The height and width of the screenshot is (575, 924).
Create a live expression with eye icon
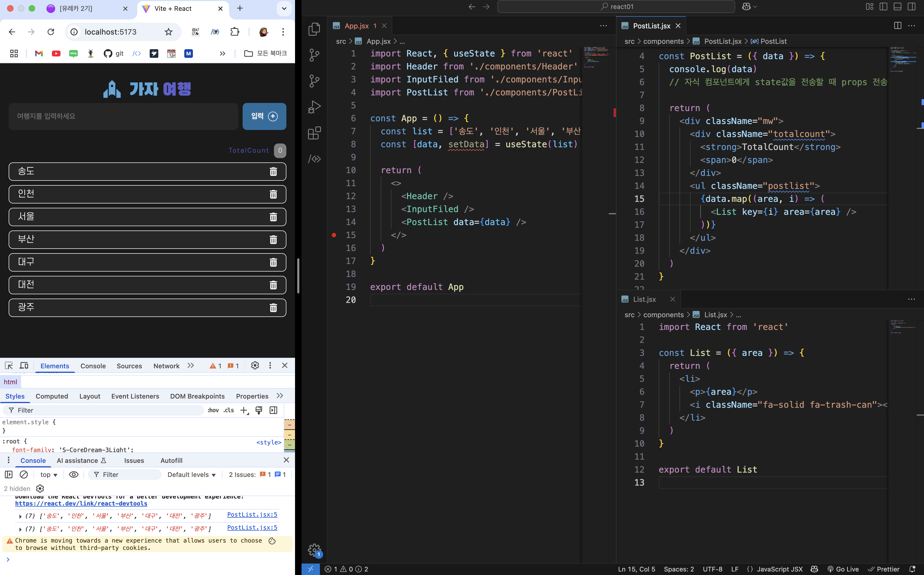tap(74, 474)
